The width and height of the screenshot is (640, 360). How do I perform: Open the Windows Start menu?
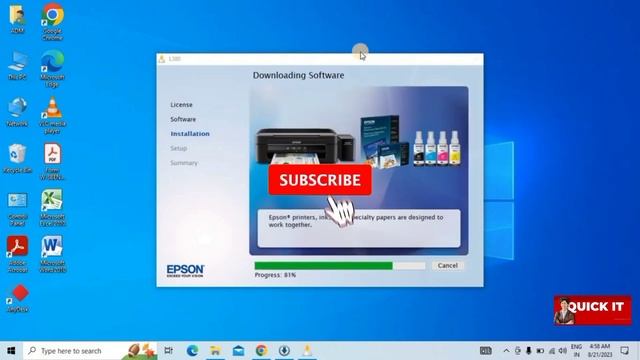(11, 351)
